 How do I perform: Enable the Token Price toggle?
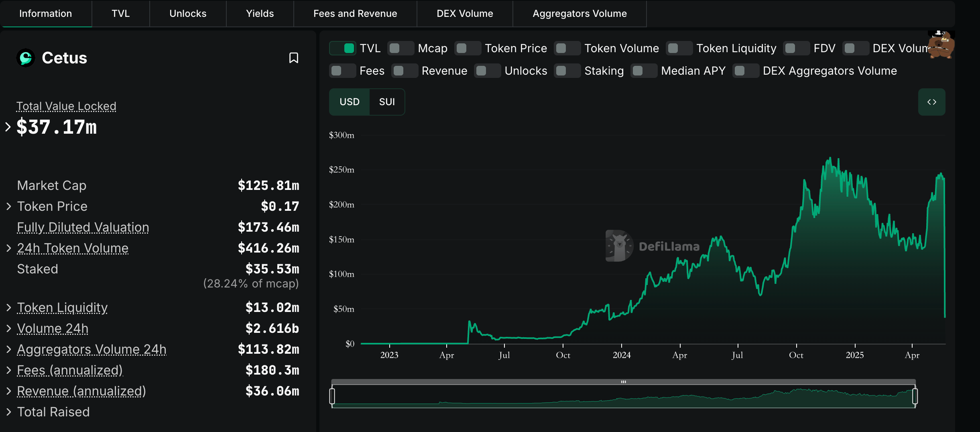click(468, 49)
